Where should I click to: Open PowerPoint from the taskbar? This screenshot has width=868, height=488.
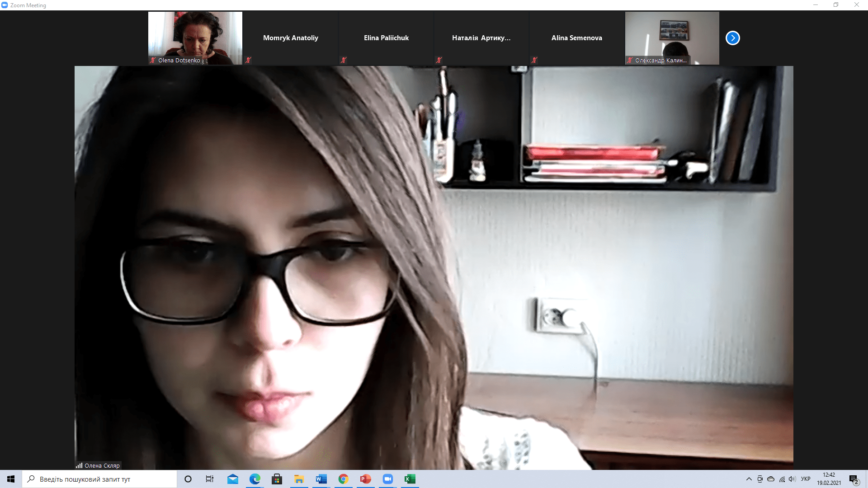coord(366,479)
